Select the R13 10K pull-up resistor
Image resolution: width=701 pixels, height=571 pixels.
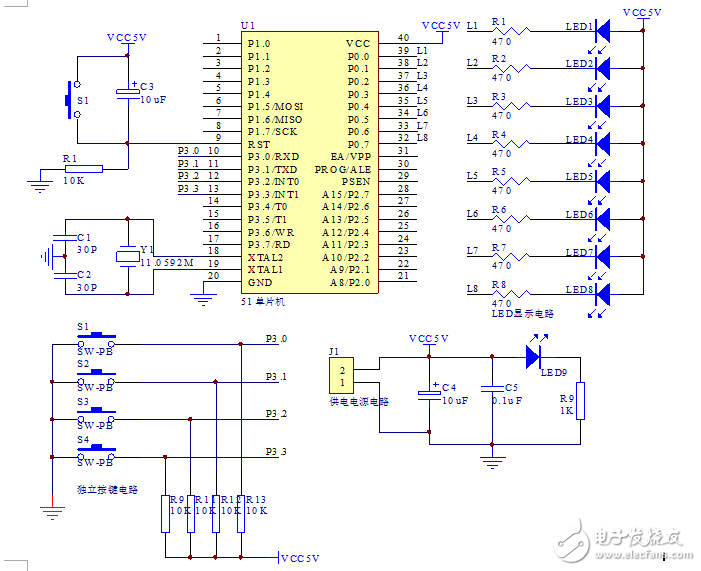pyautogui.click(x=241, y=516)
